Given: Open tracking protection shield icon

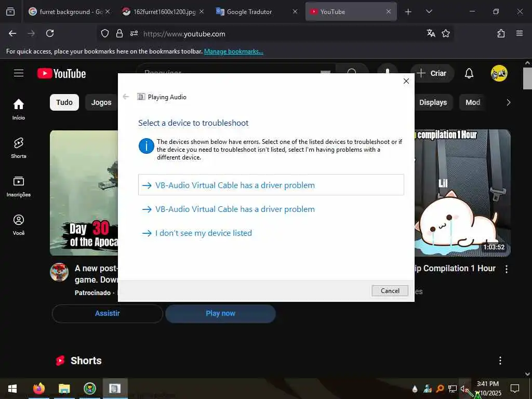Looking at the screenshot, I should 105,34.
